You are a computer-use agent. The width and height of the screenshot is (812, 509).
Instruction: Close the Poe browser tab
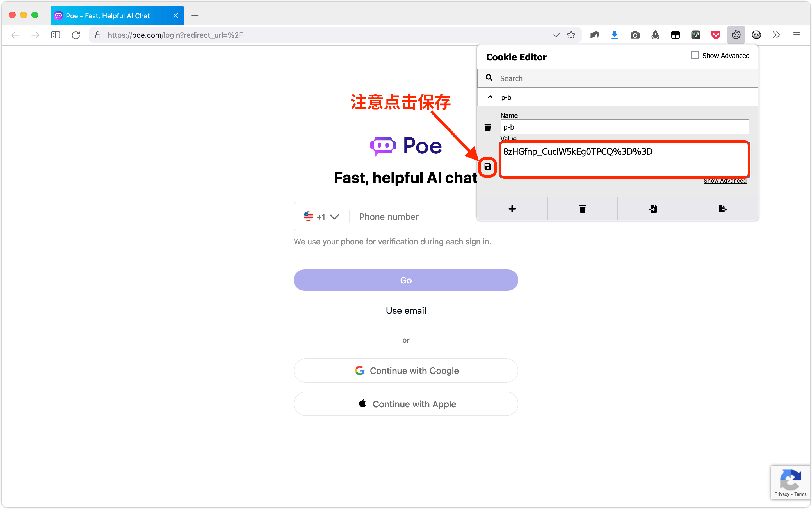tap(176, 15)
